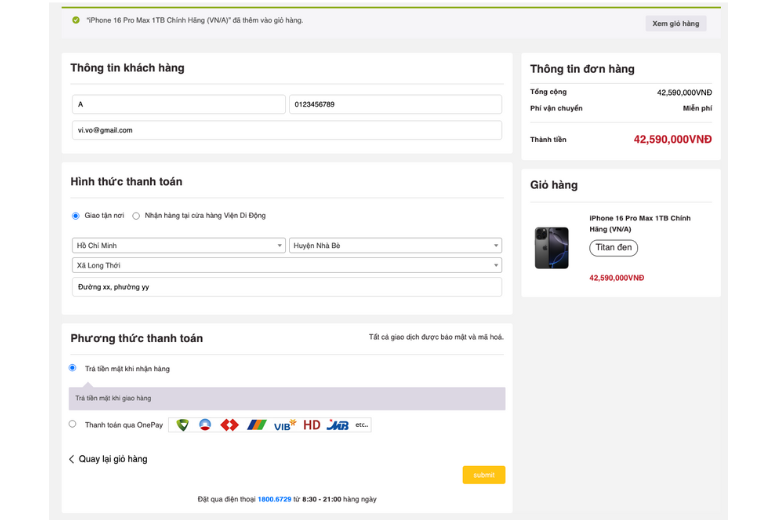Click the street address field Đường xx
The image size is (780, 520).
point(287,287)
